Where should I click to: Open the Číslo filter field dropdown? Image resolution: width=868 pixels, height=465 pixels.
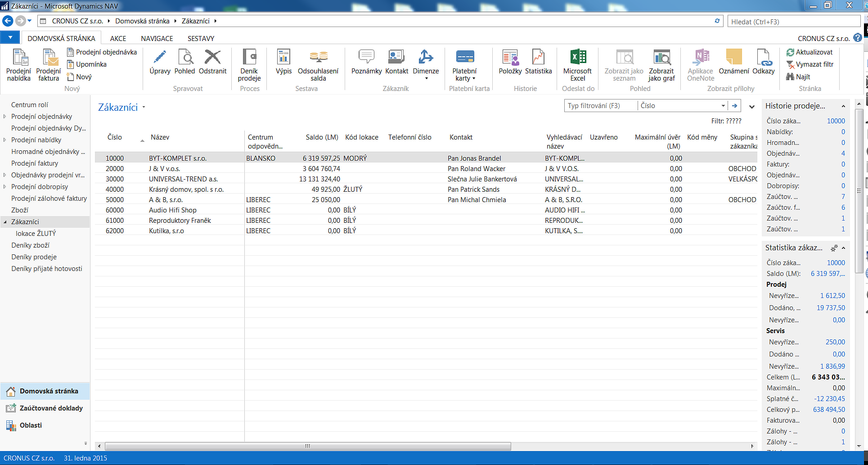click(x=723, y=106)
